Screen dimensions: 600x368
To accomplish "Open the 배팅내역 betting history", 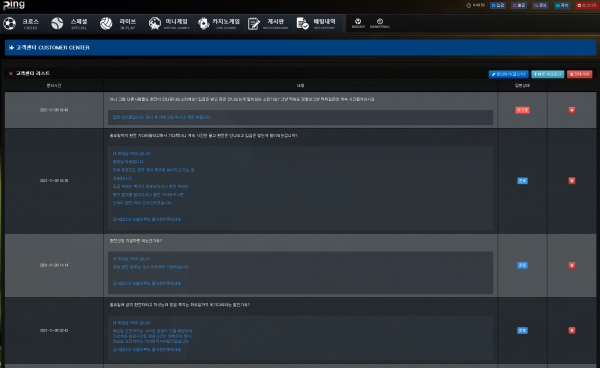I will 317,24.
